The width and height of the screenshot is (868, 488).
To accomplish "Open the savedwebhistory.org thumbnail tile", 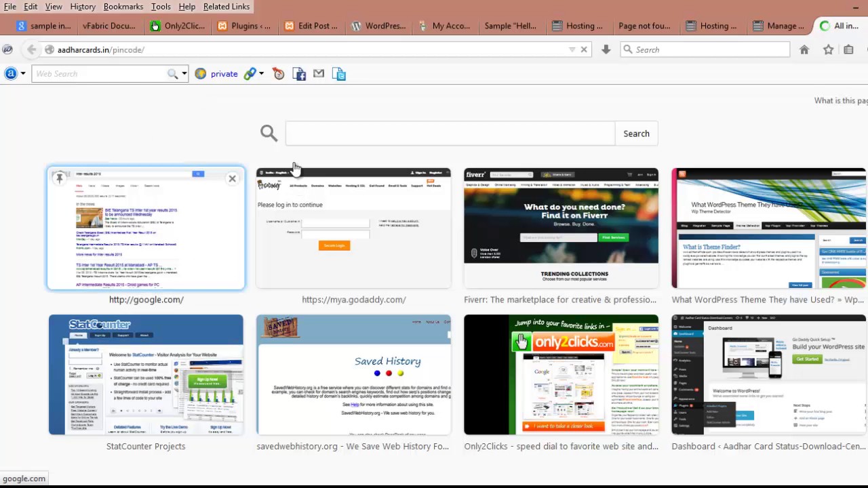I will [x=353, y=375].
